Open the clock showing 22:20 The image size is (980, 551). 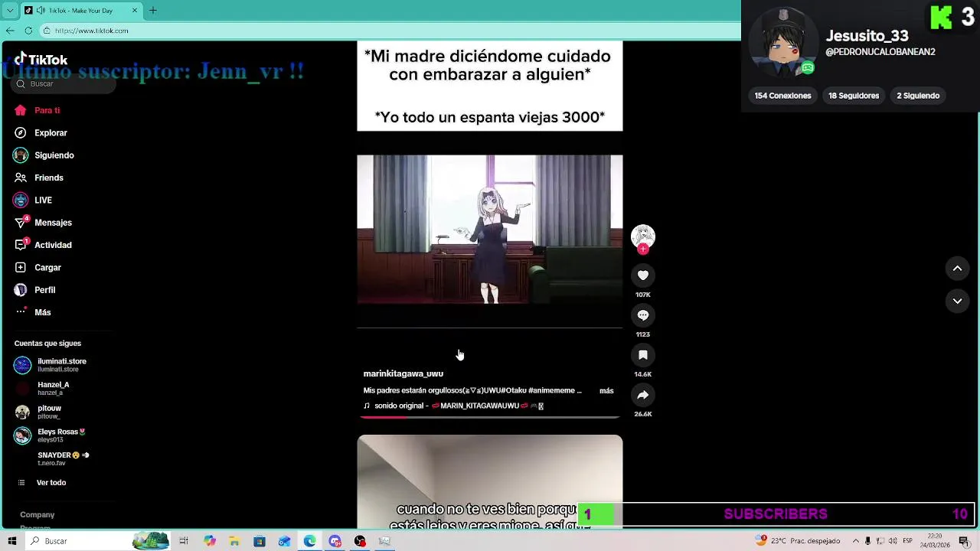935,541
